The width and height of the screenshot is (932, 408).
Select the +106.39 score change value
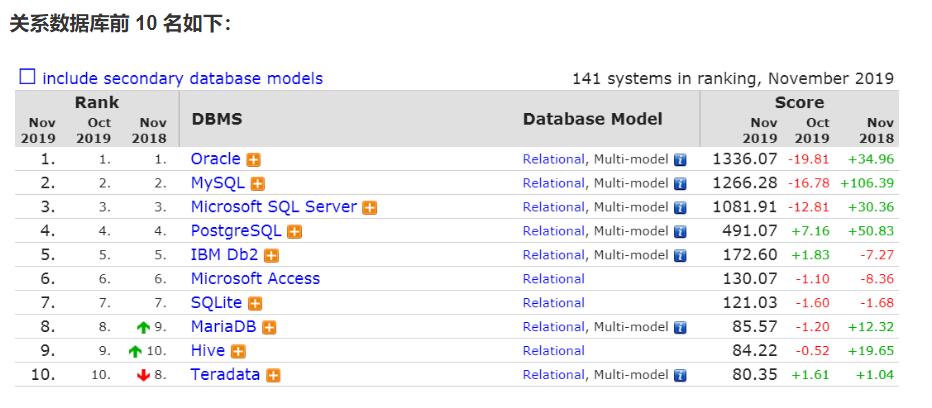pos(867,183)
